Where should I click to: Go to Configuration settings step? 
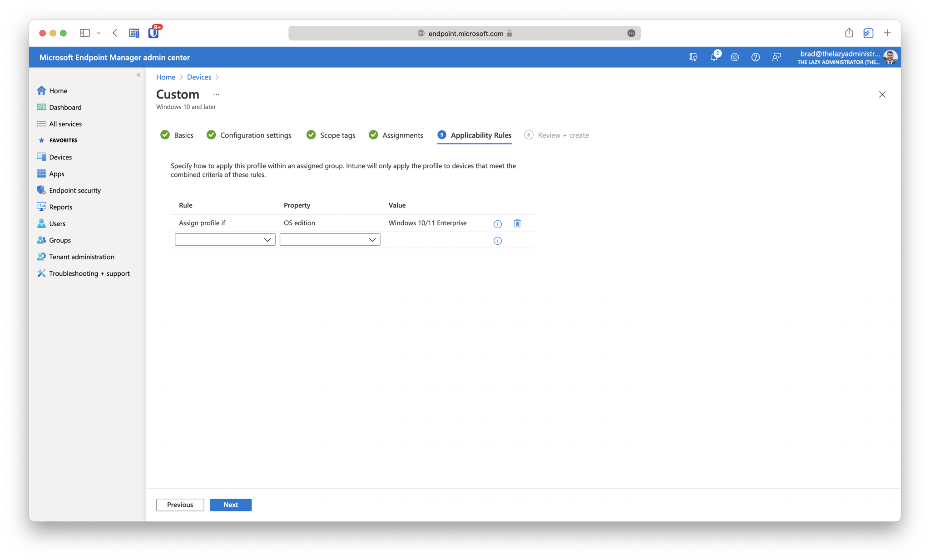tap(249, 135)
